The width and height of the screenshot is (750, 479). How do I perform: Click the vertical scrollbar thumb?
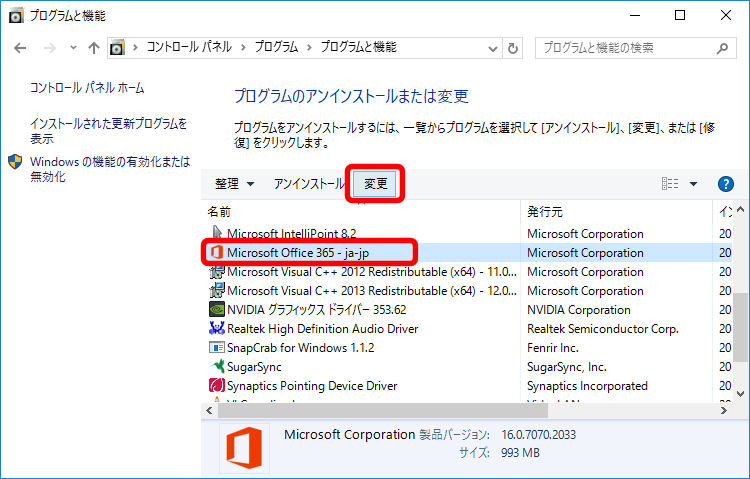pyautogui.click(x=740, y=327)
